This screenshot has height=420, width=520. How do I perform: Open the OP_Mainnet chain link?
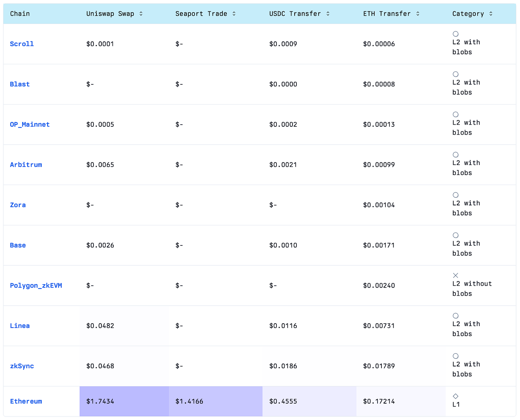click(x=30, y=125)
